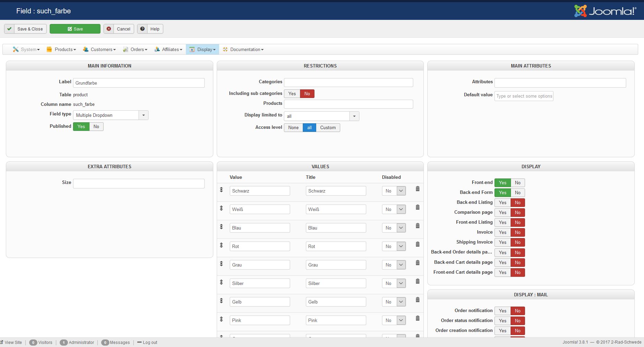Click the Log out link in status bar

(147, 342)
